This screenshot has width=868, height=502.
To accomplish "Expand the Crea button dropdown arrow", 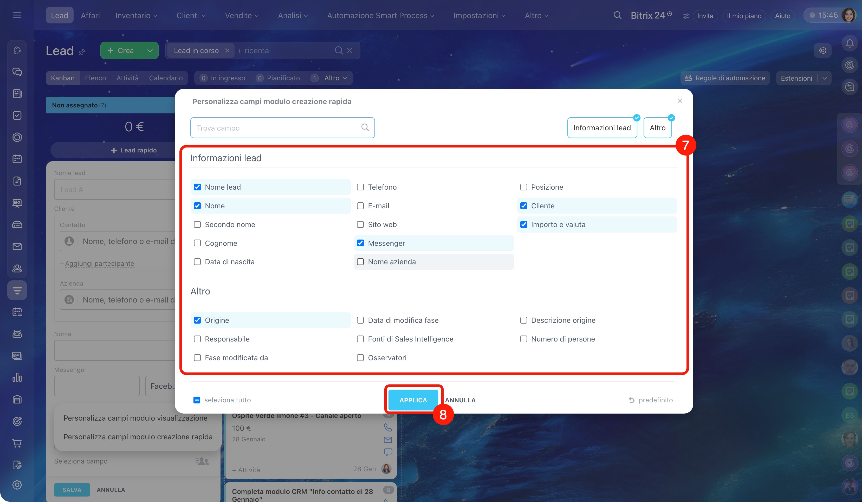I will [x=150, y=51].
